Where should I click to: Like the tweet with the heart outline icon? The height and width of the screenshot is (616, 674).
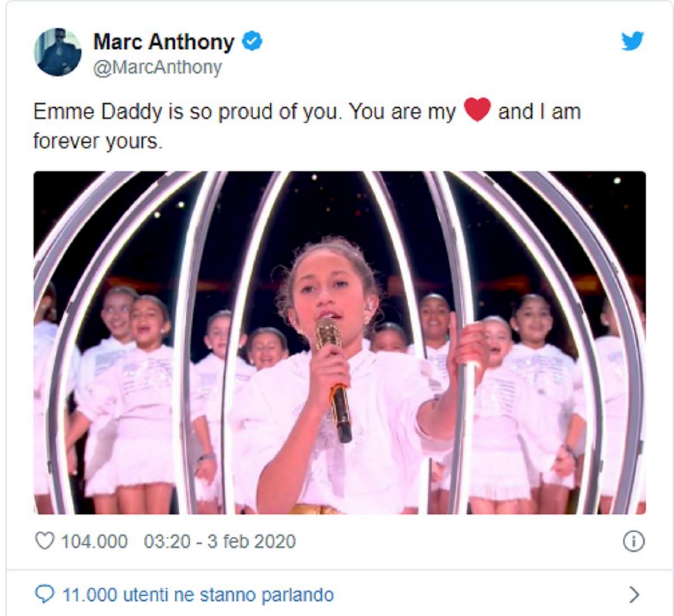tap(44, 541)
